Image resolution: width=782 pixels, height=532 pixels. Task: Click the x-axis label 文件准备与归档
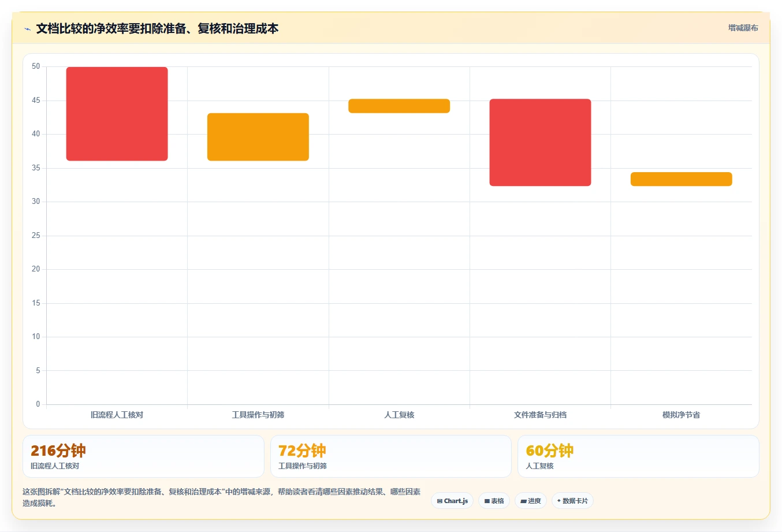click(540, 415)
